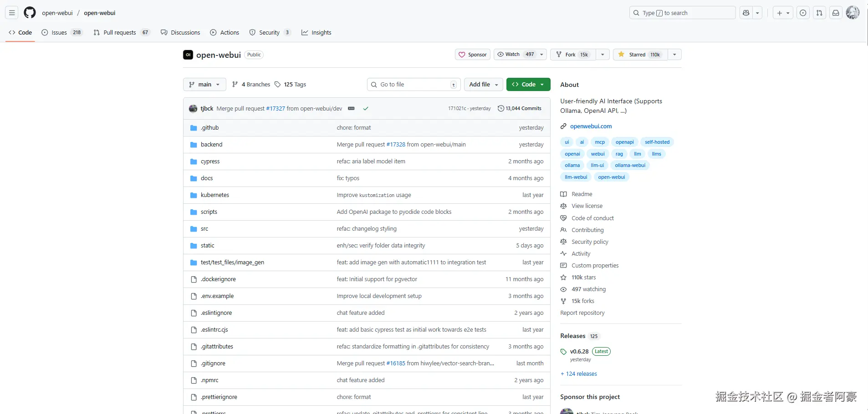This screenshot has height=414, width=868.
Task: Open the 'enh/sec: verify folder data integrity' commit
Action: pos(381,246)
